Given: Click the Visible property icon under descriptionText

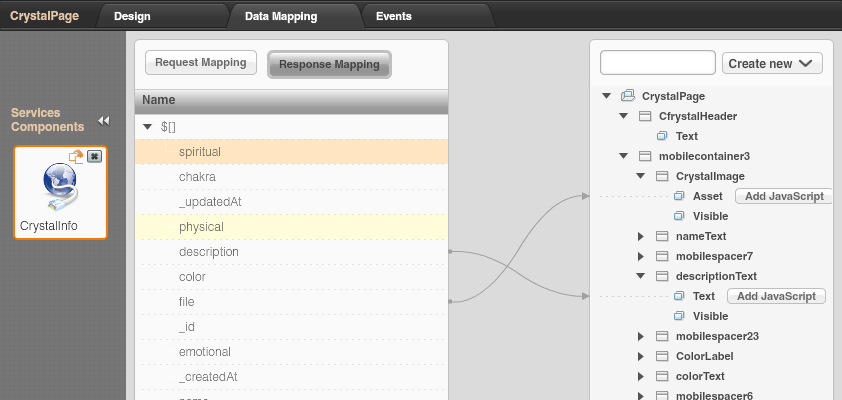Looking at the screenshot, I should tap(679, 316).
